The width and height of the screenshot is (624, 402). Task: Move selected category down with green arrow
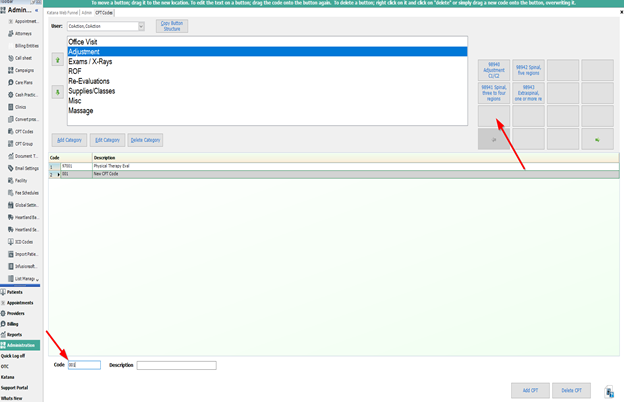(x=58, y=92)
